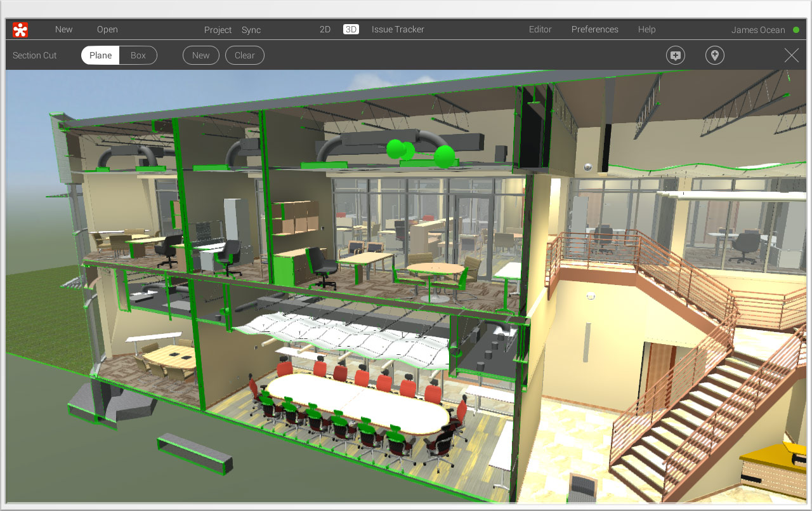Open the Issue Tracker

[x=398, y=29]
